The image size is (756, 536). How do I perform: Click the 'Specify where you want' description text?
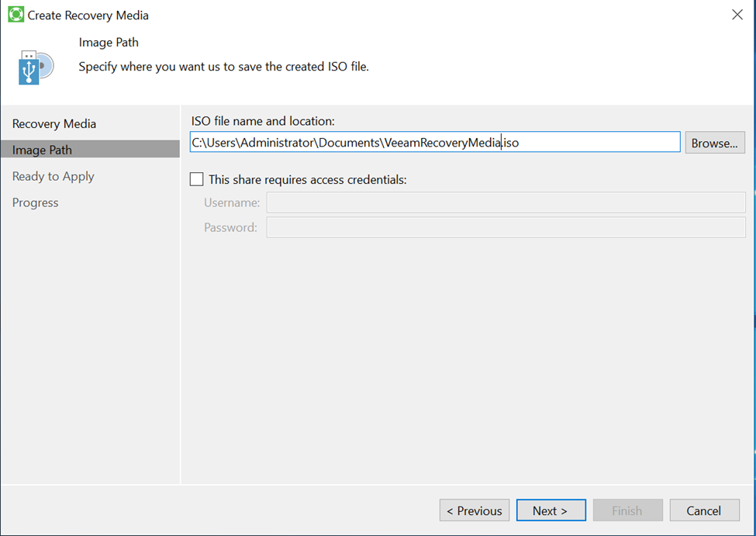(x=223, y=67)
